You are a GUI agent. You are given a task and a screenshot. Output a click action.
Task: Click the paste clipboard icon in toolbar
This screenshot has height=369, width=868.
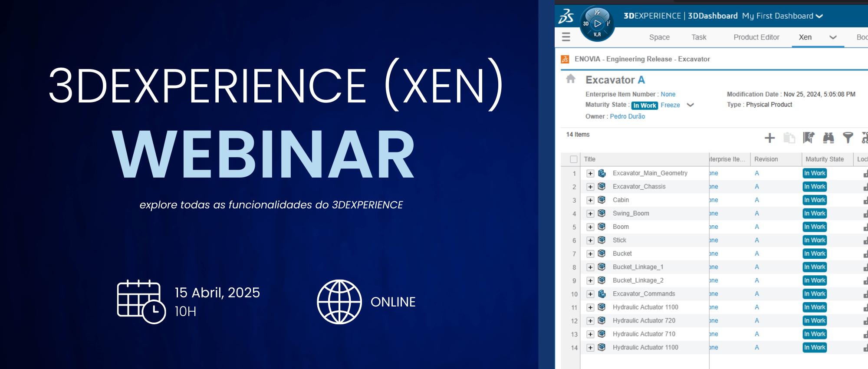[789, 138]
